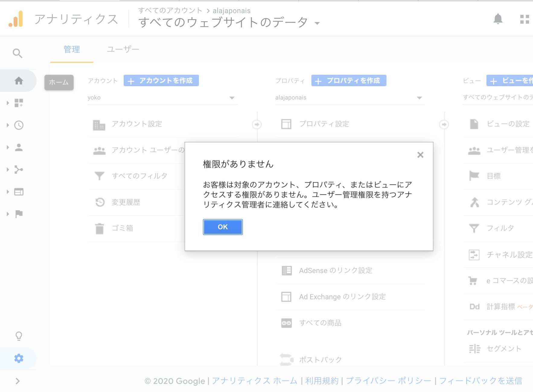The image size is (533, 392).
Task: Open Acquisition branching icon in sidebar
Action: click(19, 169)
